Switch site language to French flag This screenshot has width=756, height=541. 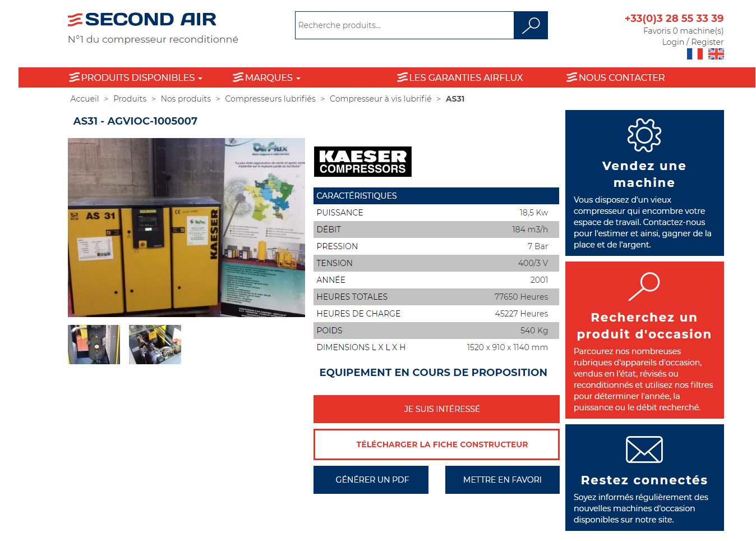point(694,54)
